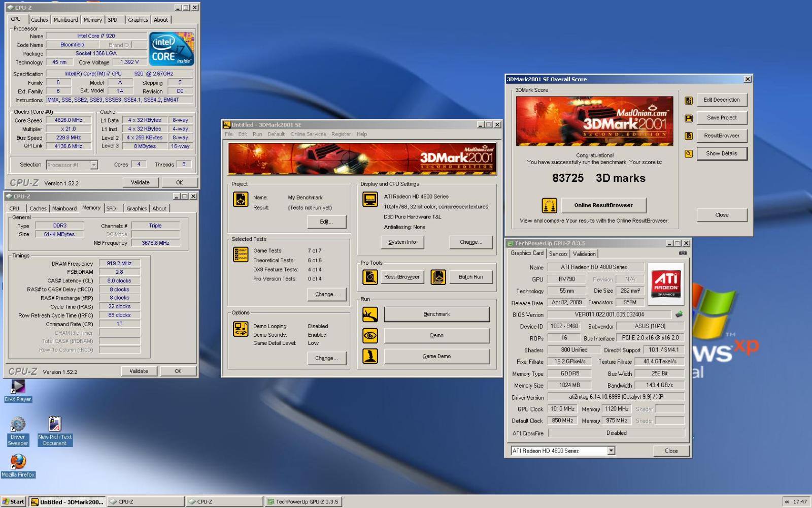Image resolution: width=812 pixels, height=508 pixels.
Task: Click Online ResultBrowser button
Action: pos(603,205)
